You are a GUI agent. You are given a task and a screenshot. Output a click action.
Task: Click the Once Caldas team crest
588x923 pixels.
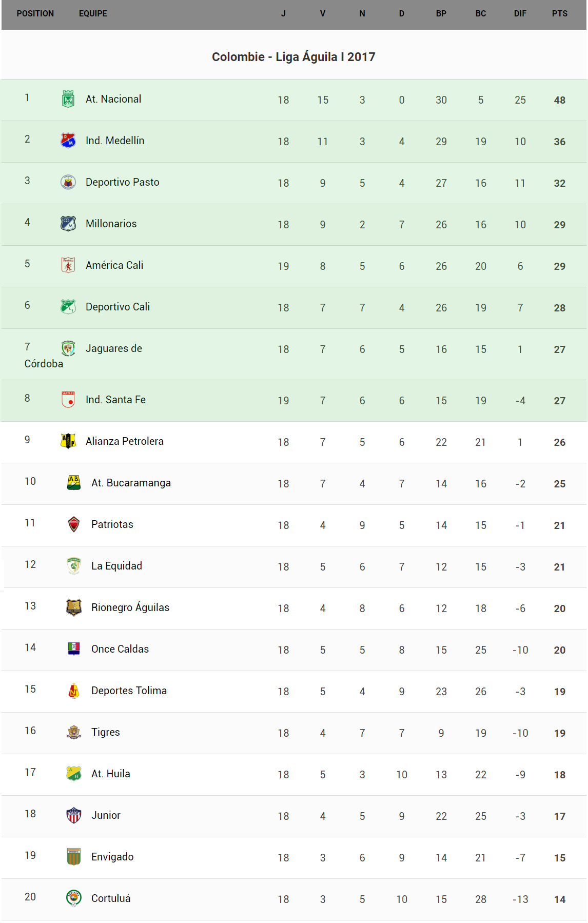(74, 649)
